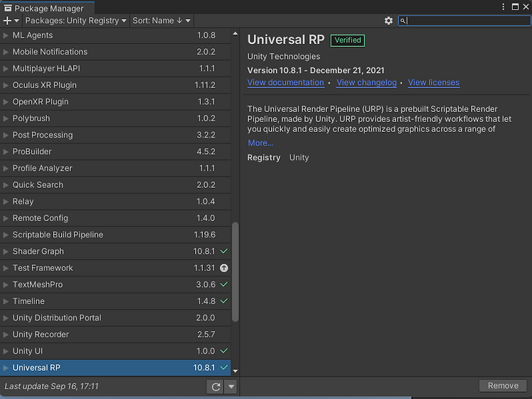
Task: Open the Sort: Name dropdown
Action: [x=161, y=21]
